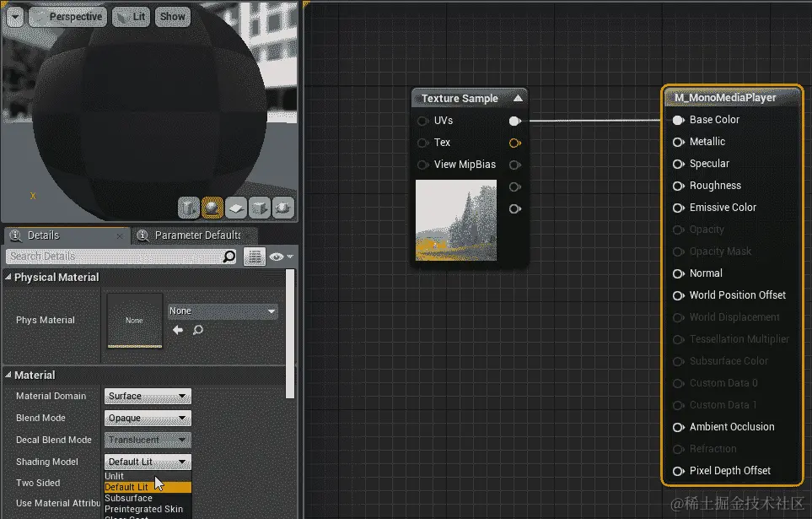Collapse the Material section

(x=8, y=375)
